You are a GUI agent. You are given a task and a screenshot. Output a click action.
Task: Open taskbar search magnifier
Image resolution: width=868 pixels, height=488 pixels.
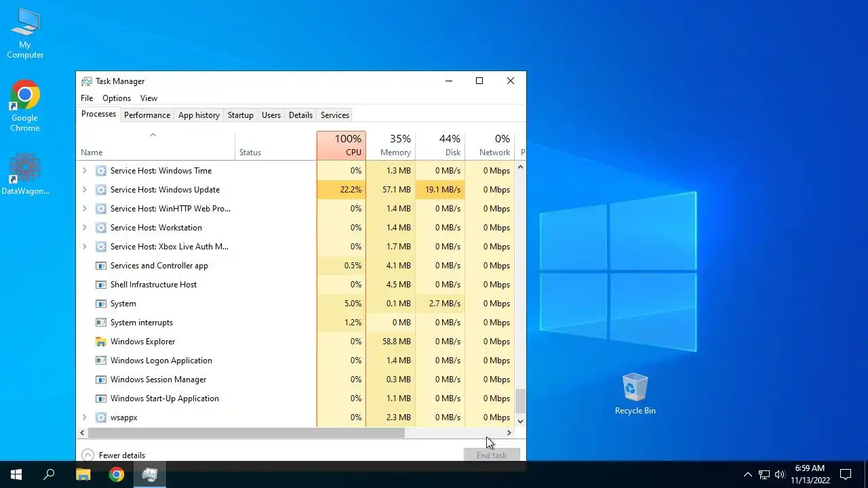[49, 474]
